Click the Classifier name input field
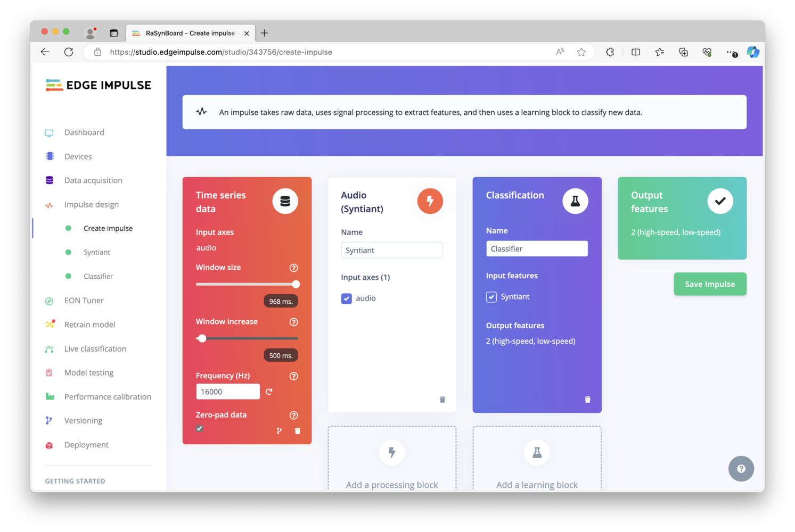This screenshot has height=532, width=795. click(537, 249)
